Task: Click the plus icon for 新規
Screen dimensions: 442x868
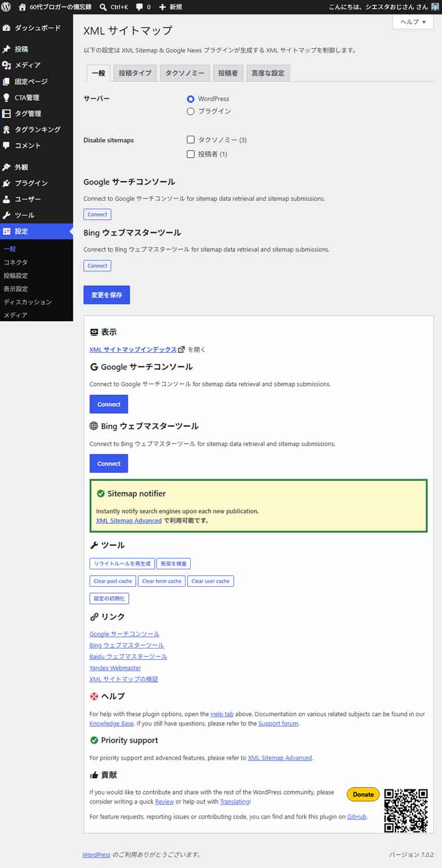Action: 162,7
